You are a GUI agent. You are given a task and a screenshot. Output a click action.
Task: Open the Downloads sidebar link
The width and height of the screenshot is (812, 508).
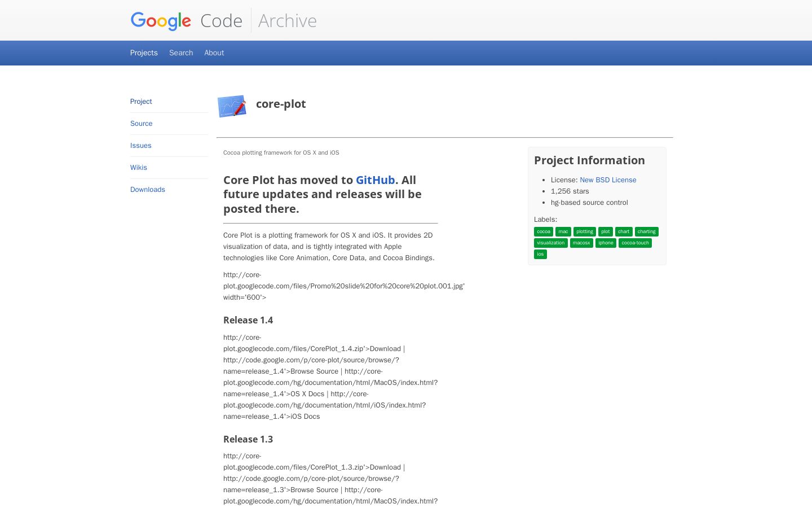point(148,190)
